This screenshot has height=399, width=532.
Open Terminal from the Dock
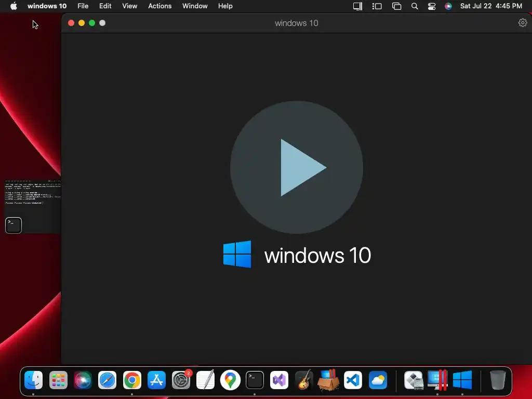coord(255,380)
